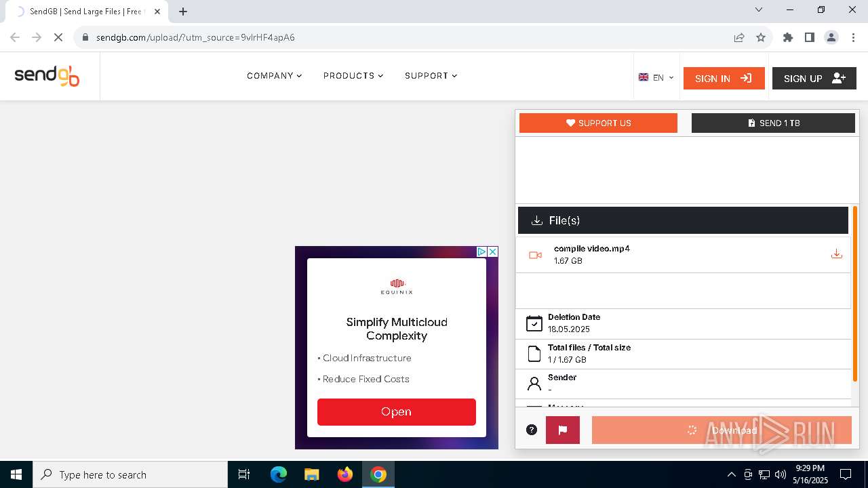868x488 pixels.
Task: Click the AdChoices triangle icon
Action: [481, 251]
